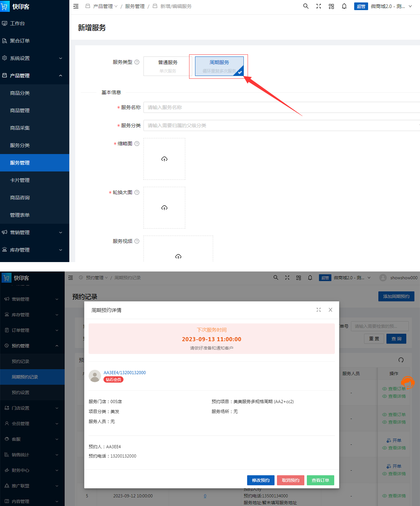Viewport: 420px width, 506px height.
Task: Click help icon next to 服务类型
Action: [x=137, y=62]
